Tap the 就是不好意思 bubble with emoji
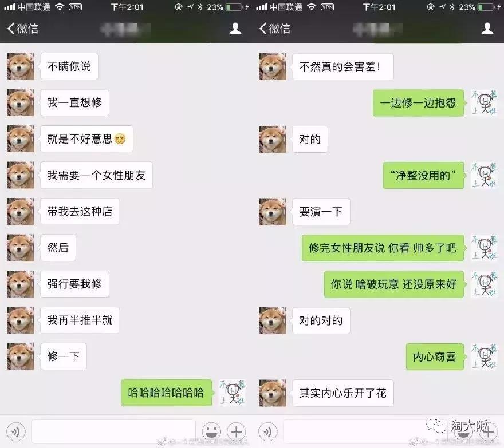 point(87,139)
